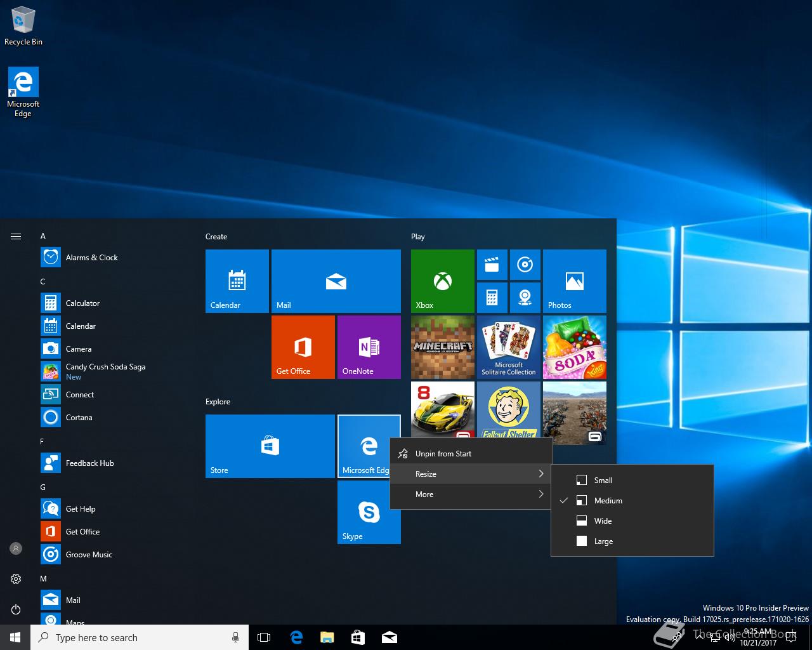Open Feedback Hub from the app list
The width and height of the screenshot is (812, 650).
114,463
